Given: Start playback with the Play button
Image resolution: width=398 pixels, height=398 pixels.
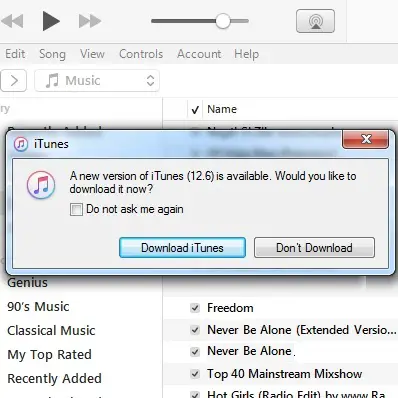Looking at the screenshot, I should tap(51, 21).
